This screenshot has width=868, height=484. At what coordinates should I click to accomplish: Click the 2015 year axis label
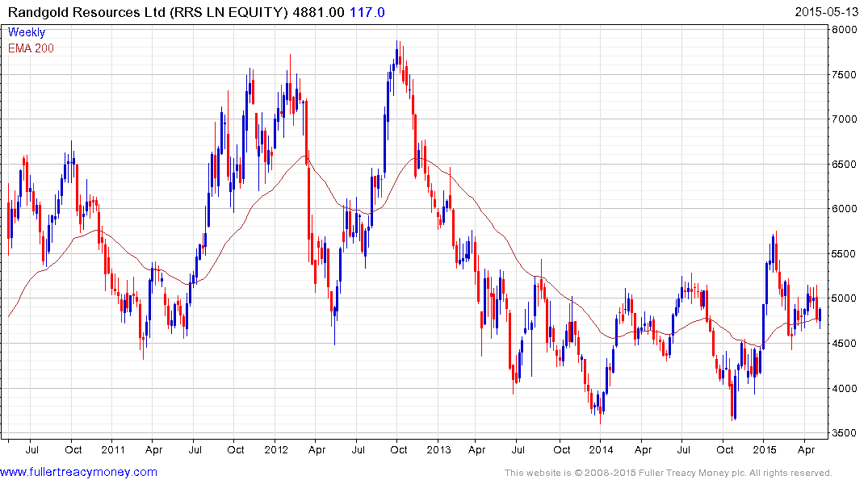765,449
